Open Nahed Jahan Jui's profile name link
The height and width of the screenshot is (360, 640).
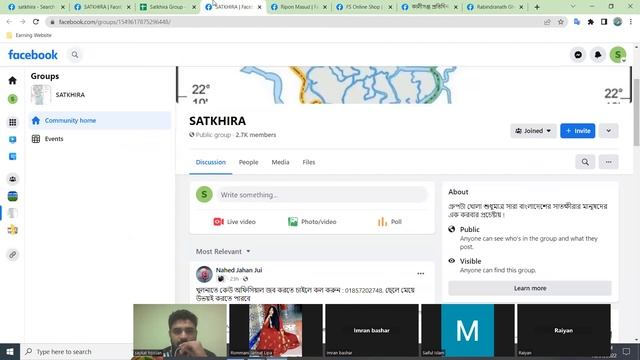click(239, 270)
